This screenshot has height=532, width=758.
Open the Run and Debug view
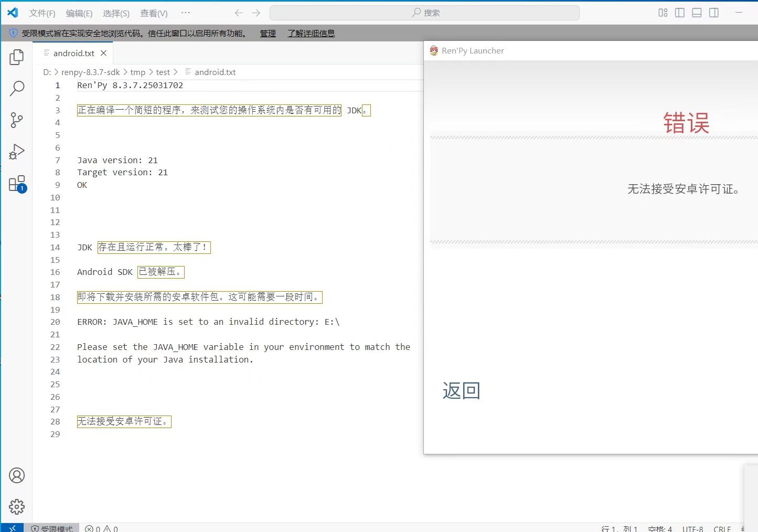pos(17,152)
